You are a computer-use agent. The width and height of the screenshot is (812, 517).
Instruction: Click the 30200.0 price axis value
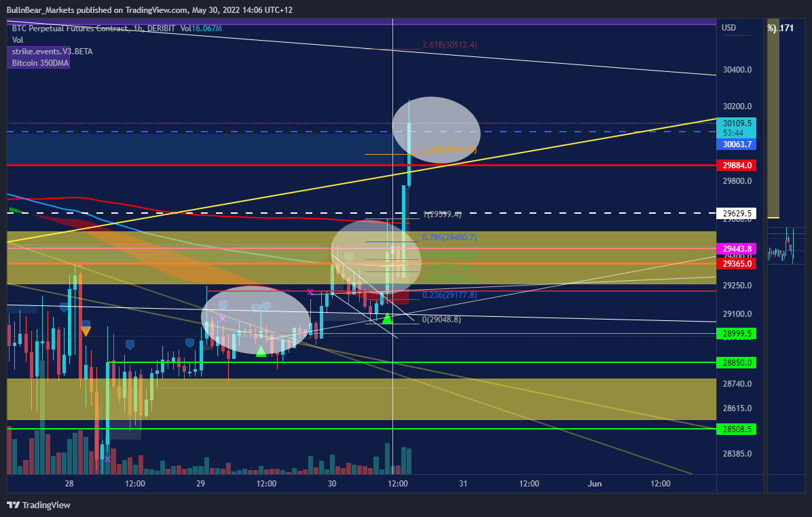[737, 107]
